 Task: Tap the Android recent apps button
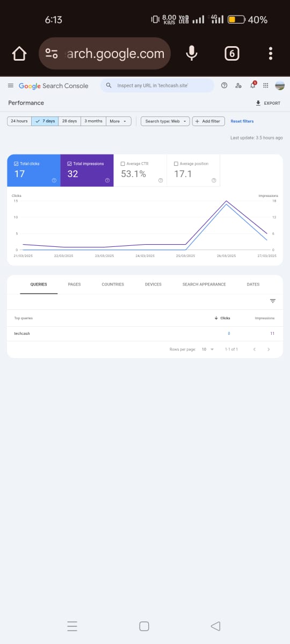click(x=73, y=626)
